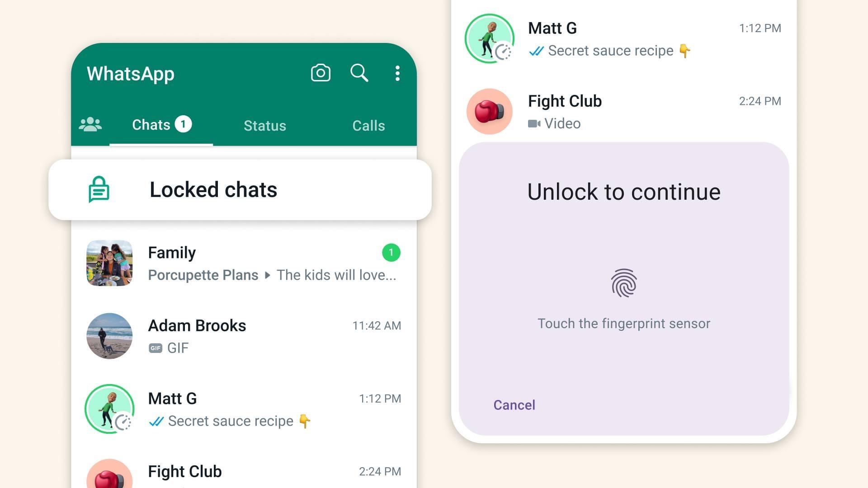This screenshot has height=488, width=868.
Task: Tap the search icon in WhatsApp header
Action: click(359, 73)
